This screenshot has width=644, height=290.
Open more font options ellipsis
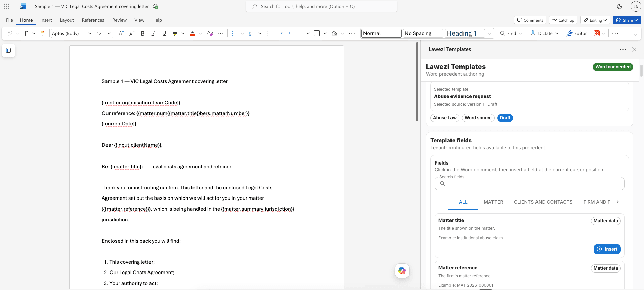click(x=221, y=33)
